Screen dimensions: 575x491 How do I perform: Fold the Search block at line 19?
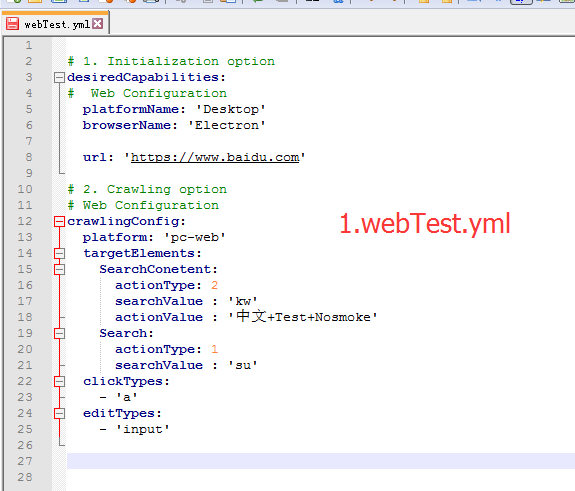[x=59, y=333]
